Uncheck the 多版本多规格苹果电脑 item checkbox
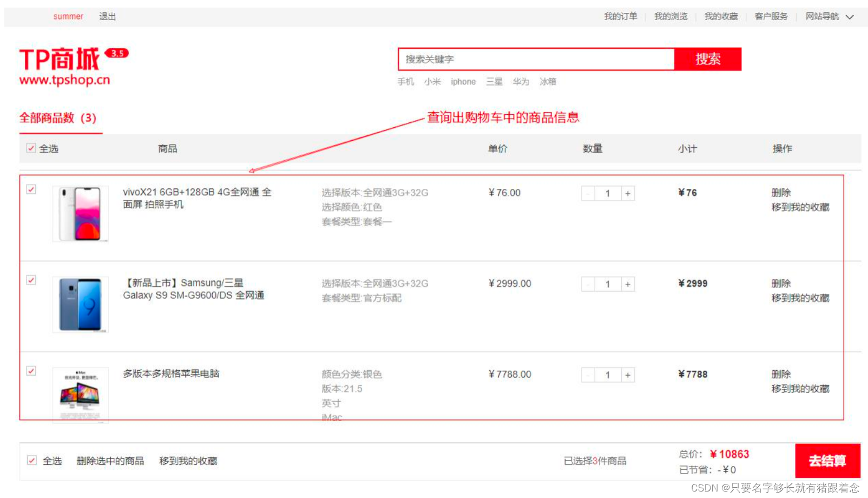This screenshot has width=868, height=498. (31, 371)
